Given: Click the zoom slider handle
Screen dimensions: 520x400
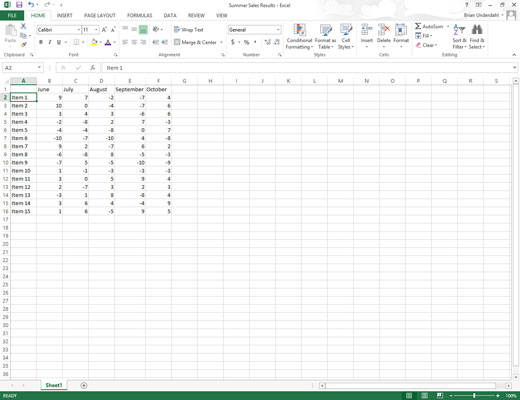Looking at the screenshot, I should tap(474, 396).
